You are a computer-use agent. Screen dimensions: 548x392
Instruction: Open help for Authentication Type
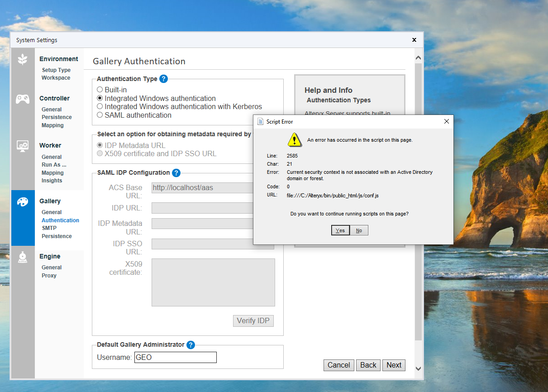pyautogui.click(x=163, y=79)
